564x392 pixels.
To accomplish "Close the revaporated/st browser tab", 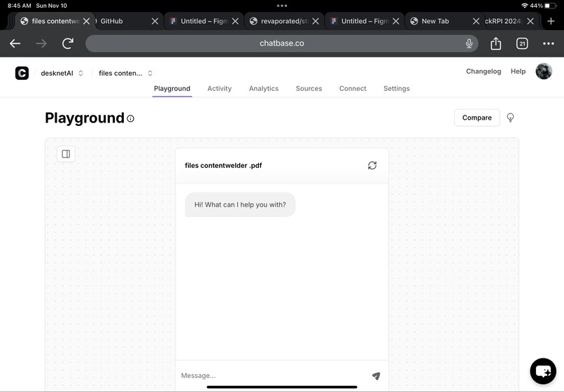I will [x=316, y=21].
